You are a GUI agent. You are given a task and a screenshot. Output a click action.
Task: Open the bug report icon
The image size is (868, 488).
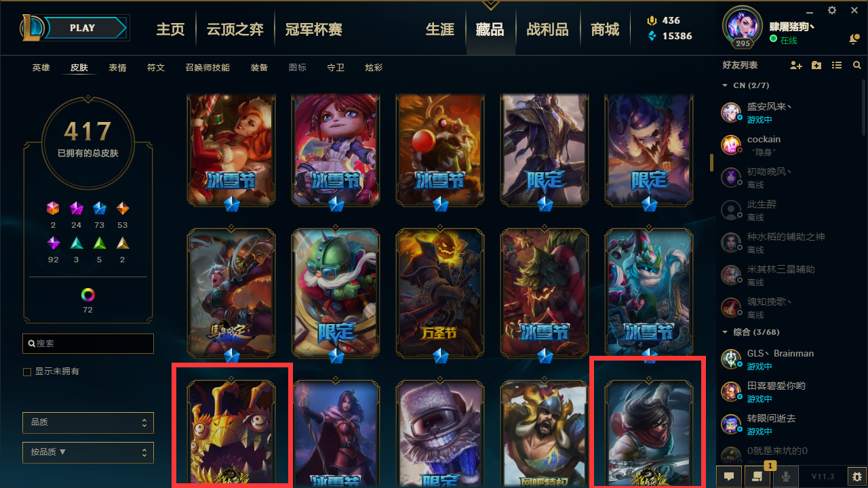[x=857, y=476]
